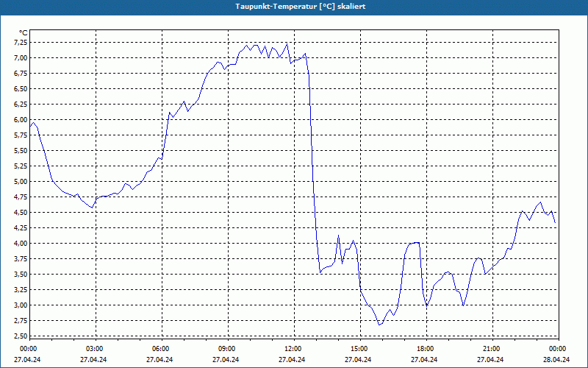Click the 4,25 y-axis label
This screenshot has width=588, height=368.
point(21,228)
